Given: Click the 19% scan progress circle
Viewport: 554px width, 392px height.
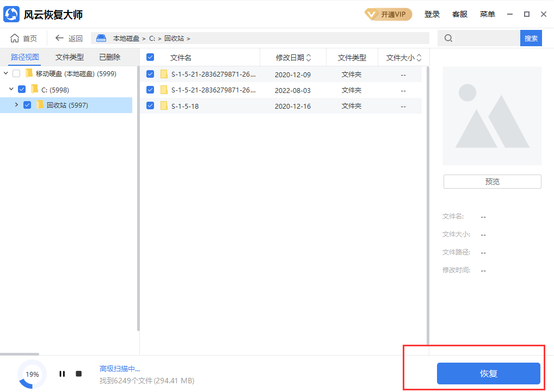Looking at the screenshot, I should (x=32, y=374).
